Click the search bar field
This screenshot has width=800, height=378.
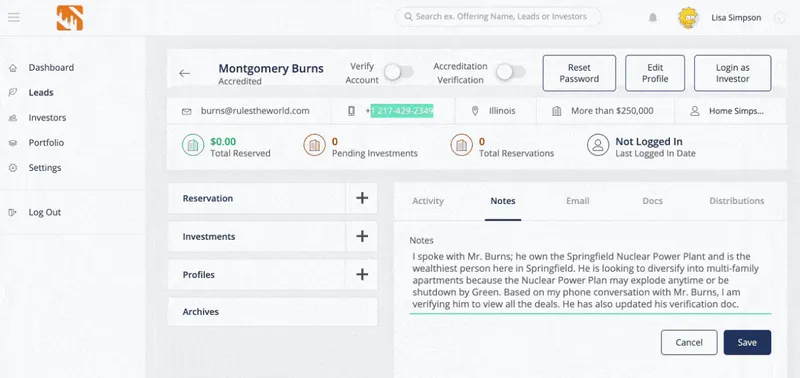tap(498, 17)
